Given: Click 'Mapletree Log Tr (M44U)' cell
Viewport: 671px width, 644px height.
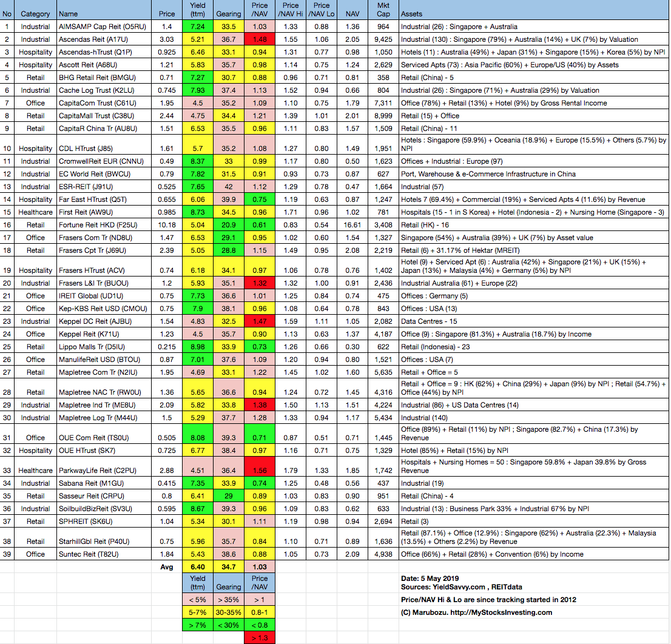Looking at the screenshot, I should [x=104, y=418].
